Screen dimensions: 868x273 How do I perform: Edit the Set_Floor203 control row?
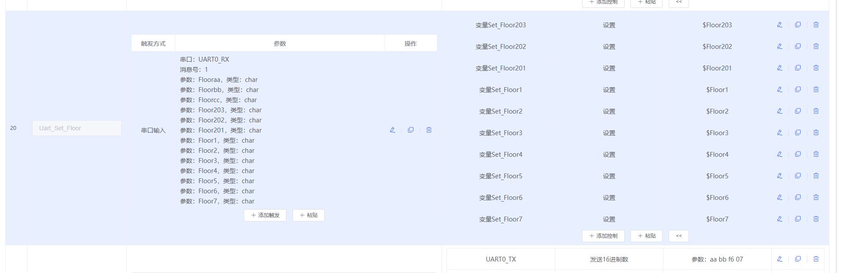[780, 25]
